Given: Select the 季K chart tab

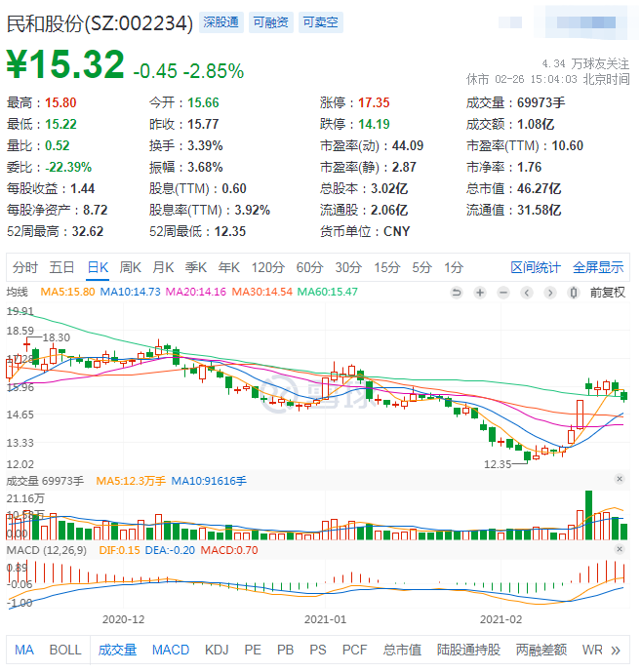Looking at the screenshot, I should (x=196, y=267).
